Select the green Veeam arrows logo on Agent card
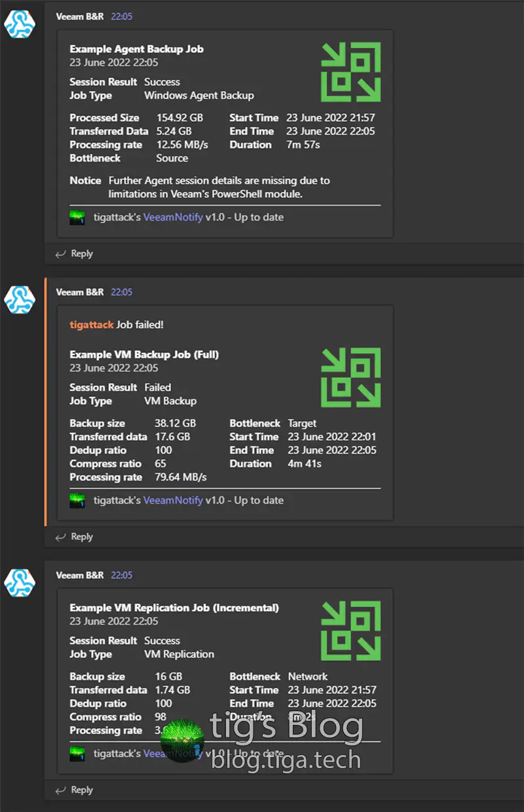Screen dimensions: 524x812 pyautogui.click(x=351, y=72)
